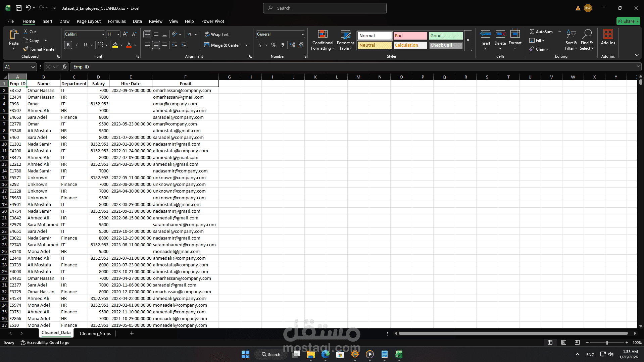Expand the formula bar
The width and height of the screenshot is (644, 362).
tap(638, 66)
